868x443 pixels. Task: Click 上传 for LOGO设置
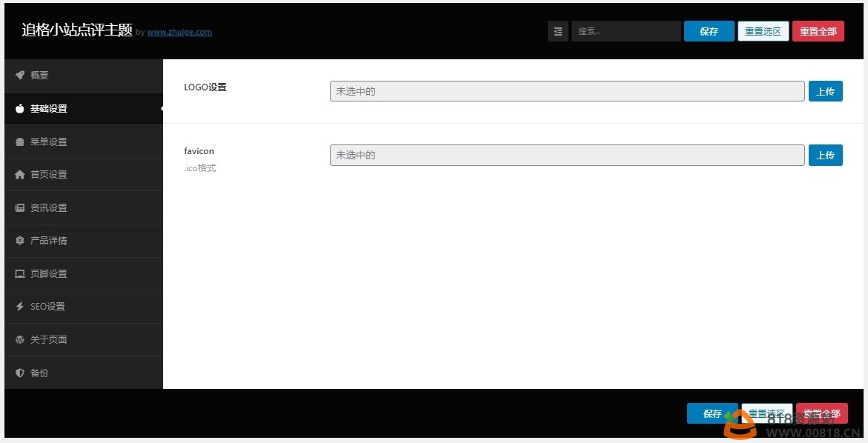[825, 91]
